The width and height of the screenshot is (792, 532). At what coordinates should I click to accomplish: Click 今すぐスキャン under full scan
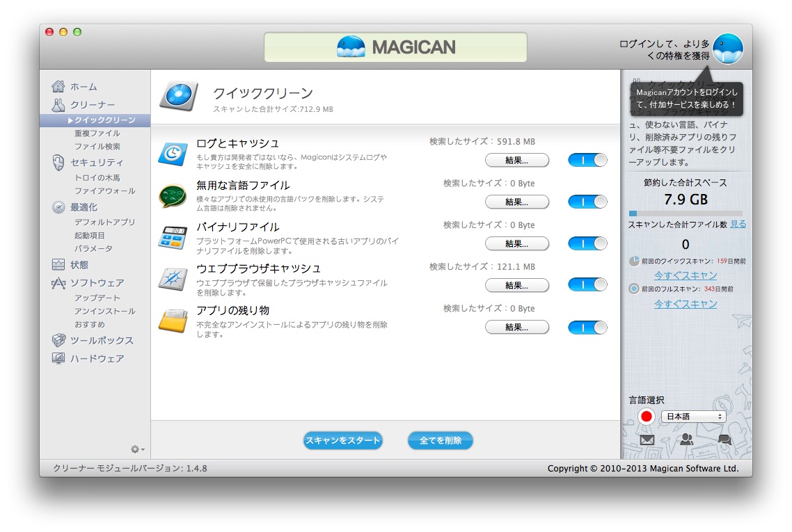pyautogui.click(x=686, y=304)
